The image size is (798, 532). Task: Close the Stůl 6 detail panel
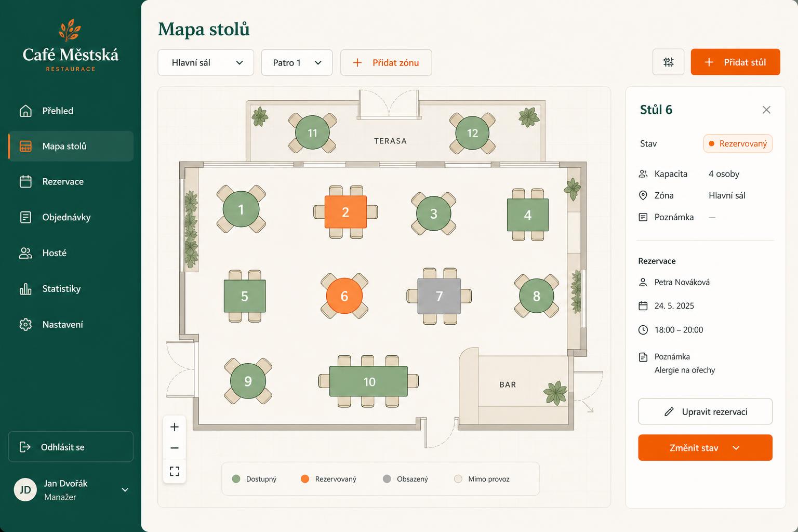(766, 110)
